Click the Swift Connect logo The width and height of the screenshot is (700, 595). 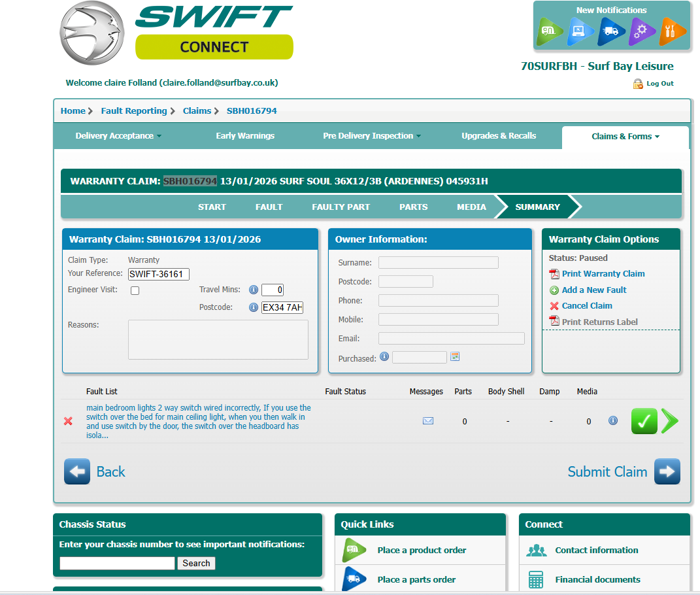tap(176, 33)
